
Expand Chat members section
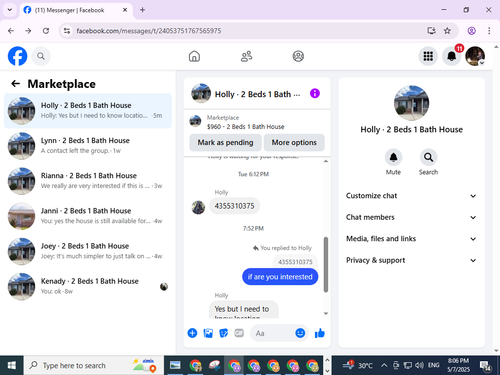[x=411, y=217]
